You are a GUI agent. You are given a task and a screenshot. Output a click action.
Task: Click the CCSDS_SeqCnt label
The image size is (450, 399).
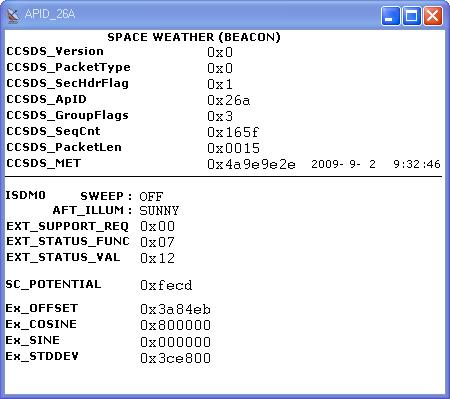click(53, 131)
